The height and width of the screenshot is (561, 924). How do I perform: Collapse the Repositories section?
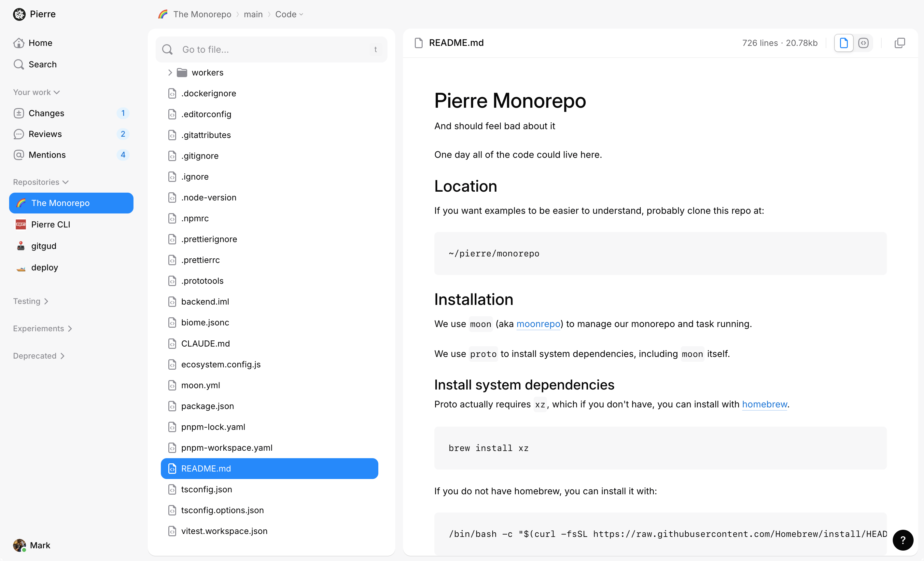[x=40, y=182]
